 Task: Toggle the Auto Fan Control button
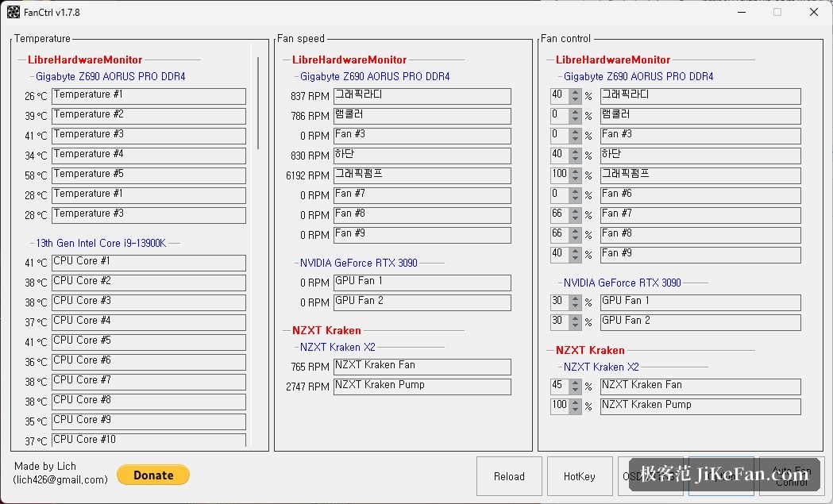click(791, 476)
